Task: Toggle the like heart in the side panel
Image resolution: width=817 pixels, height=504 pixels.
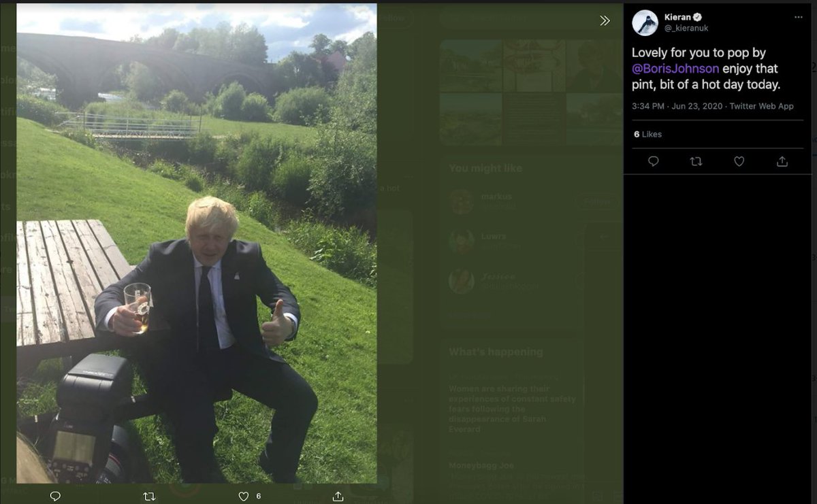Action: tap(739, 161)
